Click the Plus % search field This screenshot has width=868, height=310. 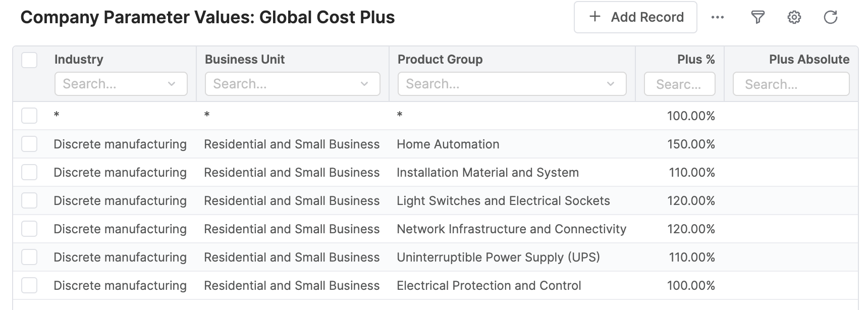tap(679, 84)
